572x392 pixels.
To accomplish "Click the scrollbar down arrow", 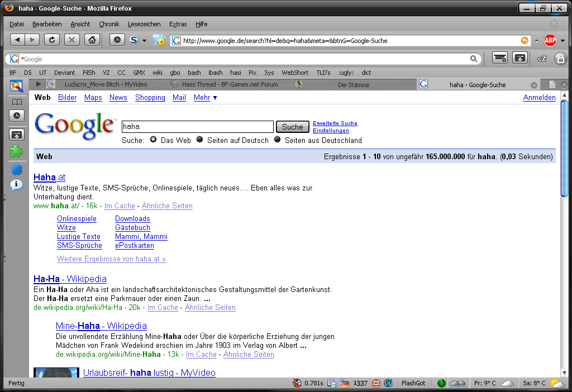I will click(564, 372).
